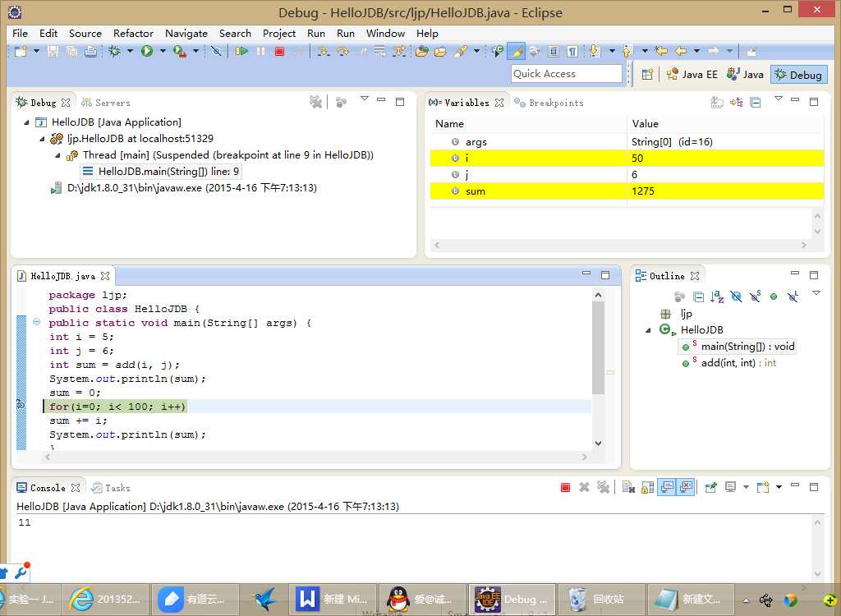Viewport: 841px width, 616px height.
Task: Click the Clear Console icon
Action: pos(628,487)
